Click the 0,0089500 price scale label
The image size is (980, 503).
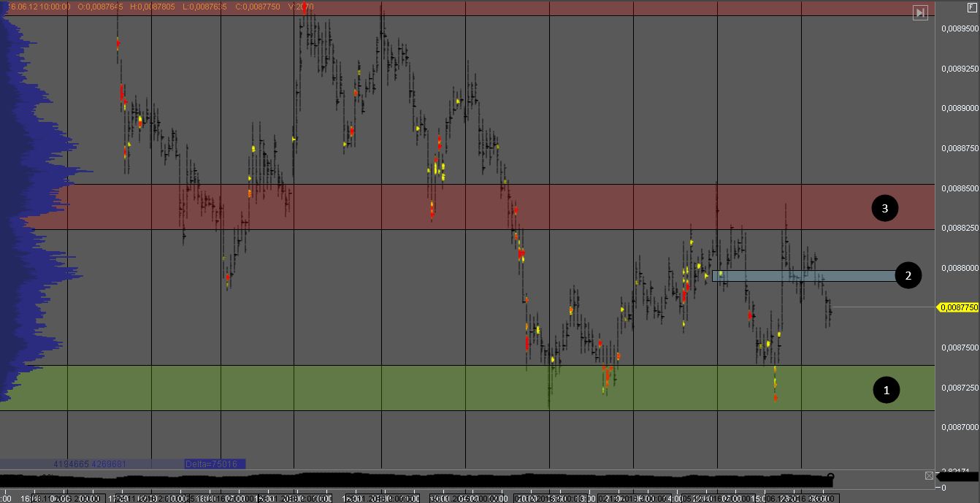click(x=958, y=28)
